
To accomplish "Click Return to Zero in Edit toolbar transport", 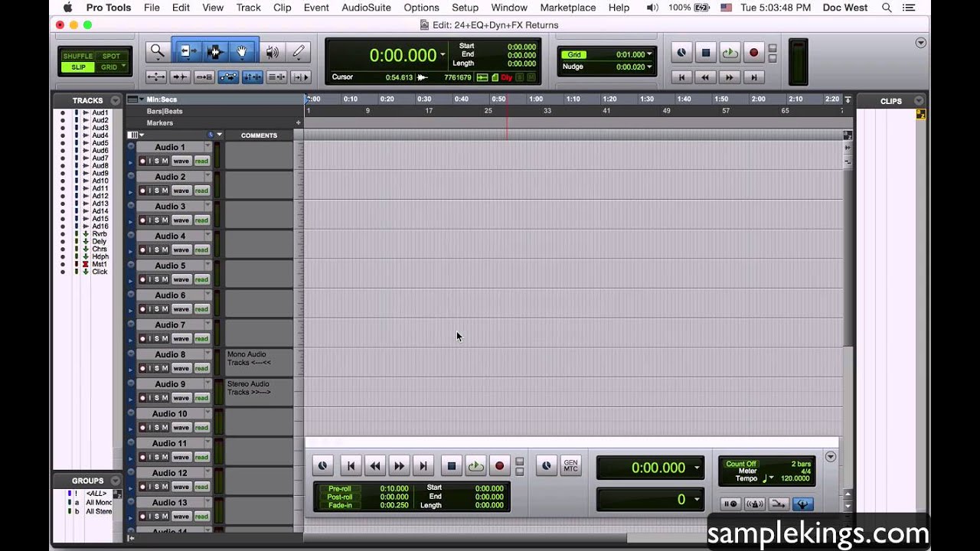I will pyautogui.click(x=681, y=77).
